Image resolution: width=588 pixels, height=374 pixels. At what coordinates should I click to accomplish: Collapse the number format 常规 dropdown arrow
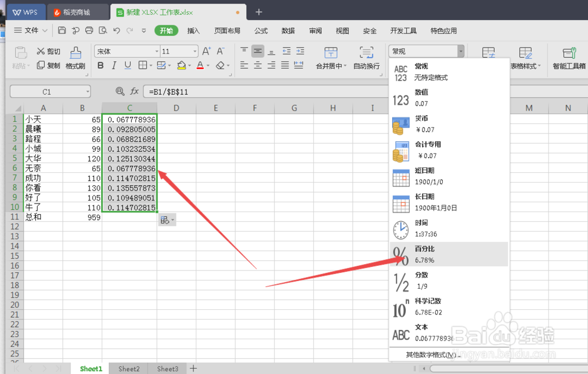click(461, 51)
